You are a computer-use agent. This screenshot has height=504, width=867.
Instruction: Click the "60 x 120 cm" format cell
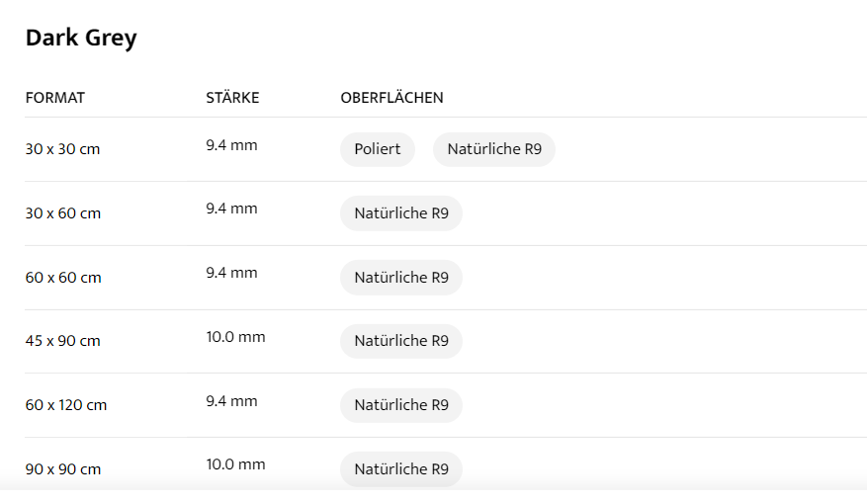click(x=66, y=405)
